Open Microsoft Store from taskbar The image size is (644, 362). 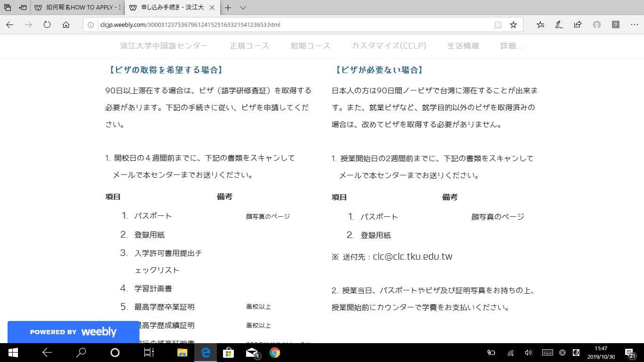point(228,352)
